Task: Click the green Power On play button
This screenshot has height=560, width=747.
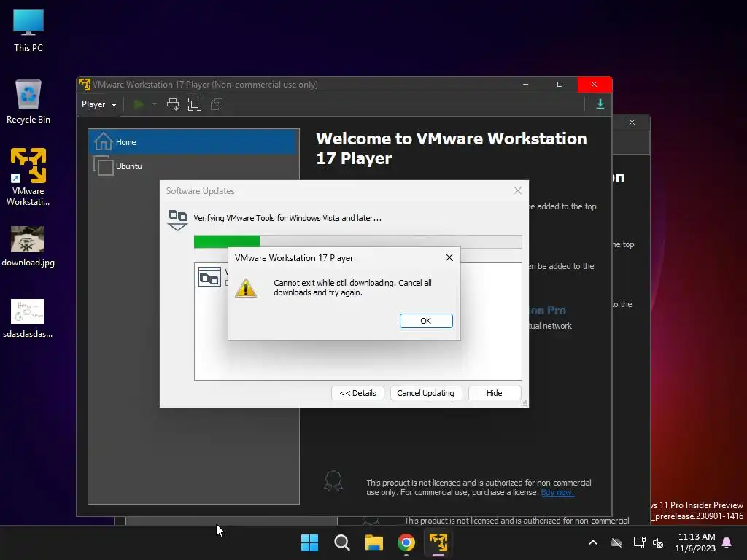Action: point(139,104)
